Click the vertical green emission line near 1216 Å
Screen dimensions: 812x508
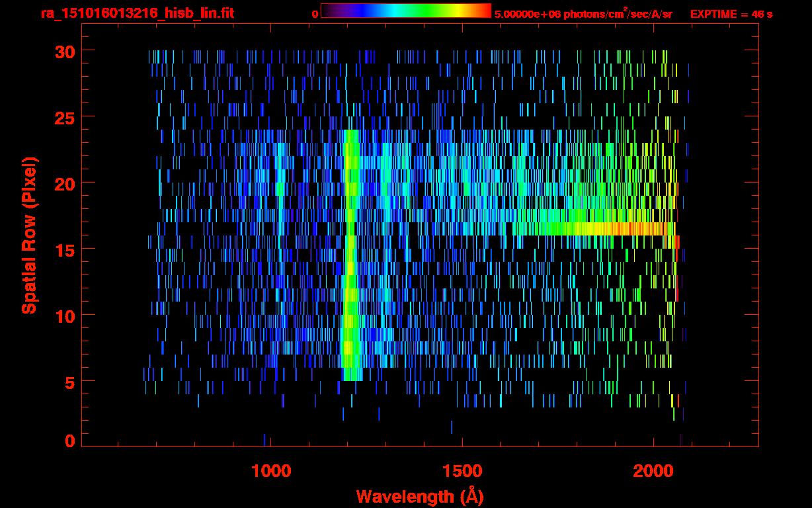[351, 255]
